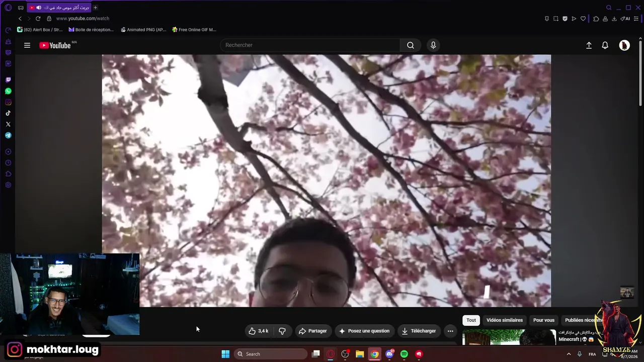The image size is (644, 362).
Task: Open TikTok in the Opera sidebar
Action: pos(8,113)
